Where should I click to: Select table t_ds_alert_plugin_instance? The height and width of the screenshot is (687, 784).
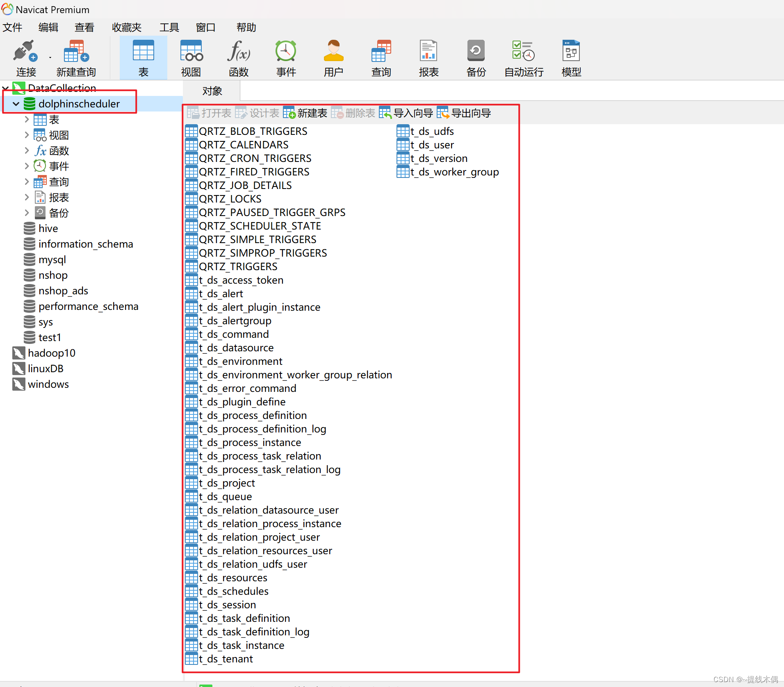tap(260, 307)
